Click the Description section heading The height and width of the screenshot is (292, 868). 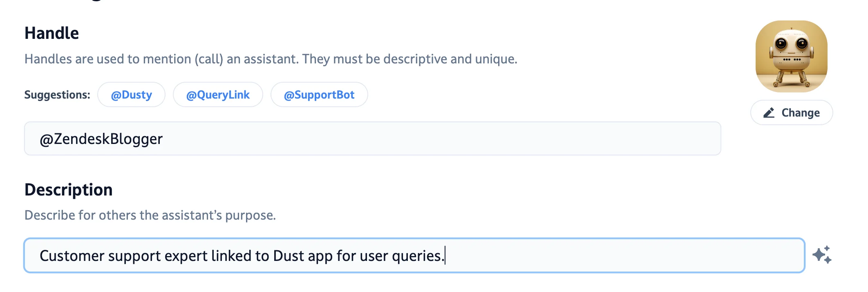68,190
